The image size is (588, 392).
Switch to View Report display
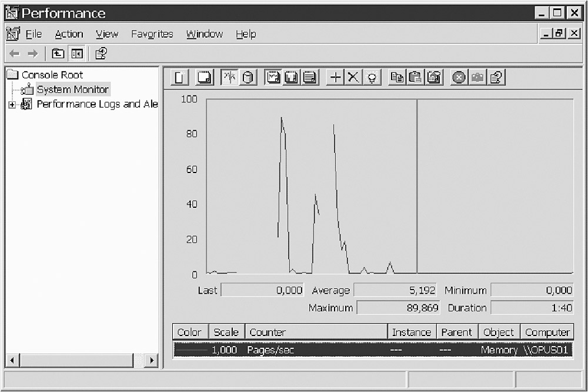pos(310,77)
